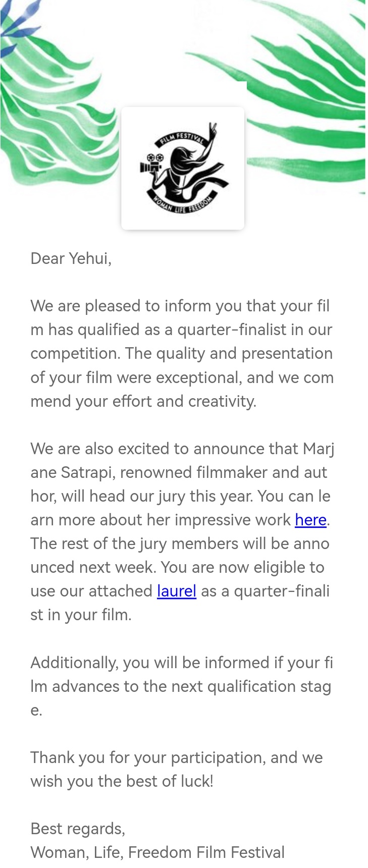Click the 'Additionally, you will be informed' paragraph

[182, 686]
